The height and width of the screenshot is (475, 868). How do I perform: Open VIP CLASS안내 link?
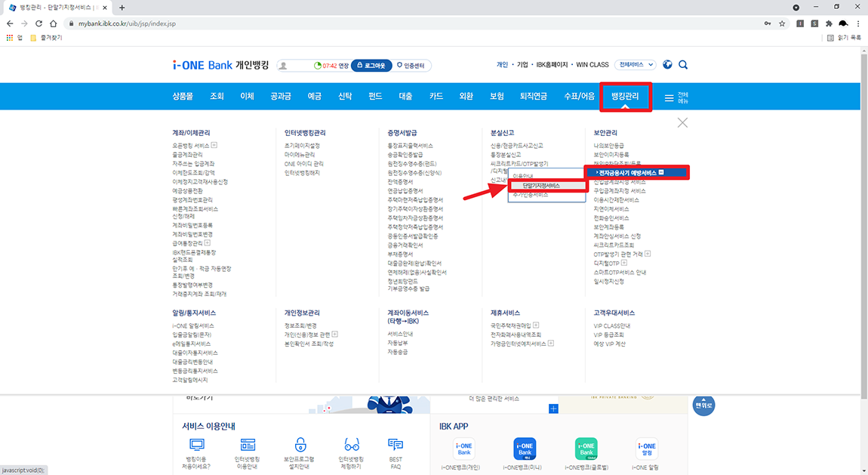[x=611, y=325]
